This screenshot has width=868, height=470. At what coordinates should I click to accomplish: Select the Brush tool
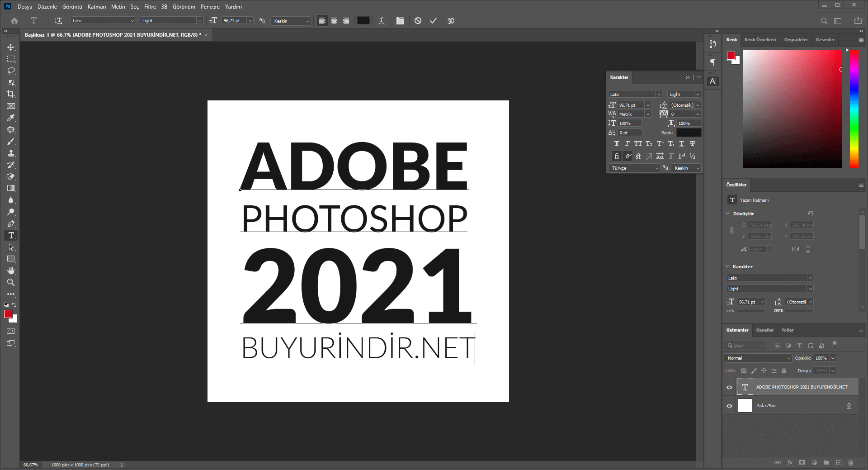11,141
